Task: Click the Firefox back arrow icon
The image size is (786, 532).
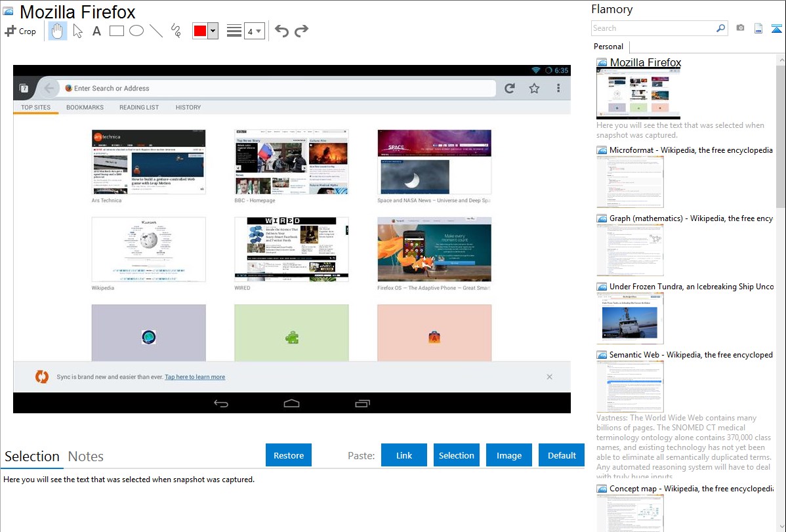Action: 49,89
